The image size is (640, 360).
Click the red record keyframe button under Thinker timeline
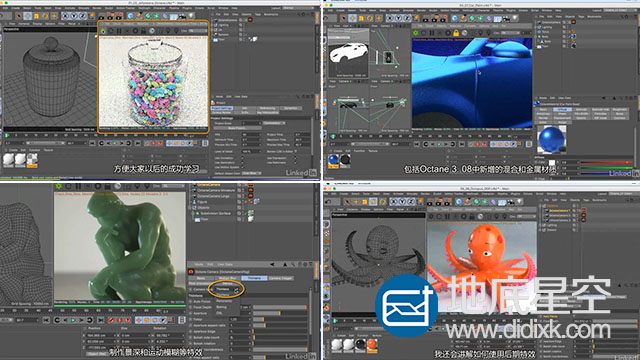tap(111, 320)
